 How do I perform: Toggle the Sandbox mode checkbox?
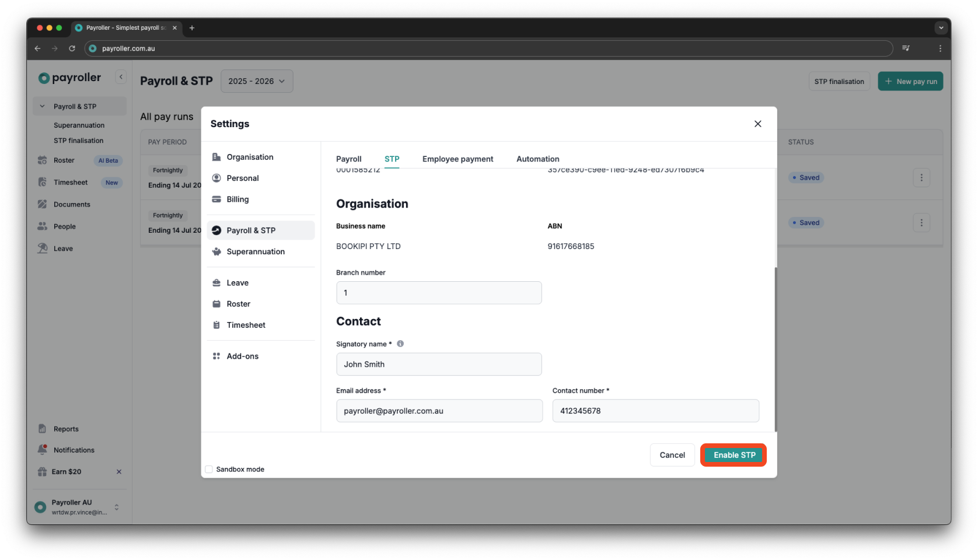[x=209, y=469]
